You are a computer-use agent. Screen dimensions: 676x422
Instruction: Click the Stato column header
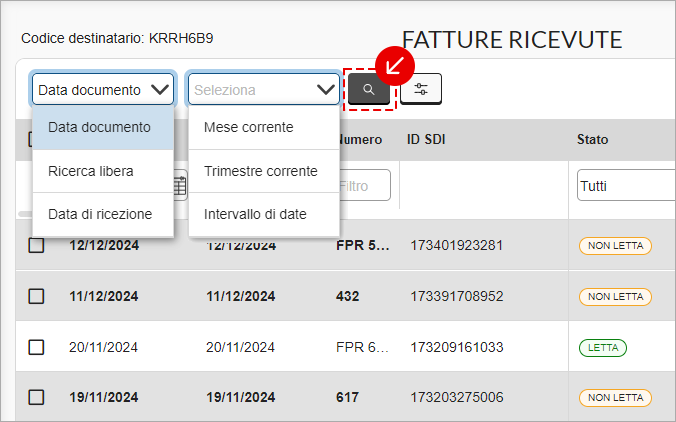[592, 140]
